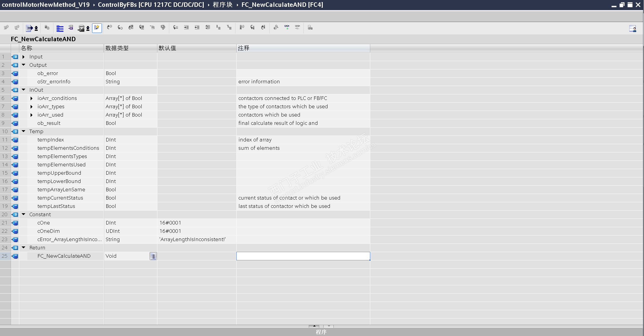Click the ControlByFBs breadcrumb item
The width and height of the screenshot is (644, 336).
[151, 5]
